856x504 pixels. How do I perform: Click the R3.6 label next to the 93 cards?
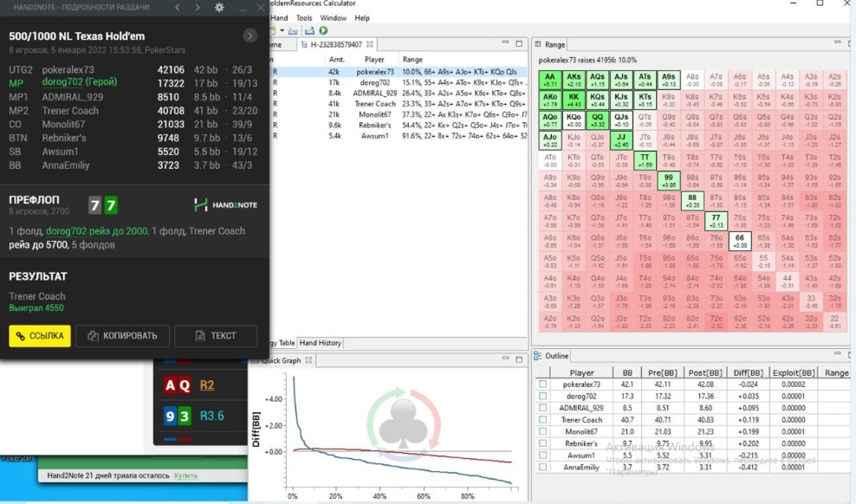coord(211,416)
